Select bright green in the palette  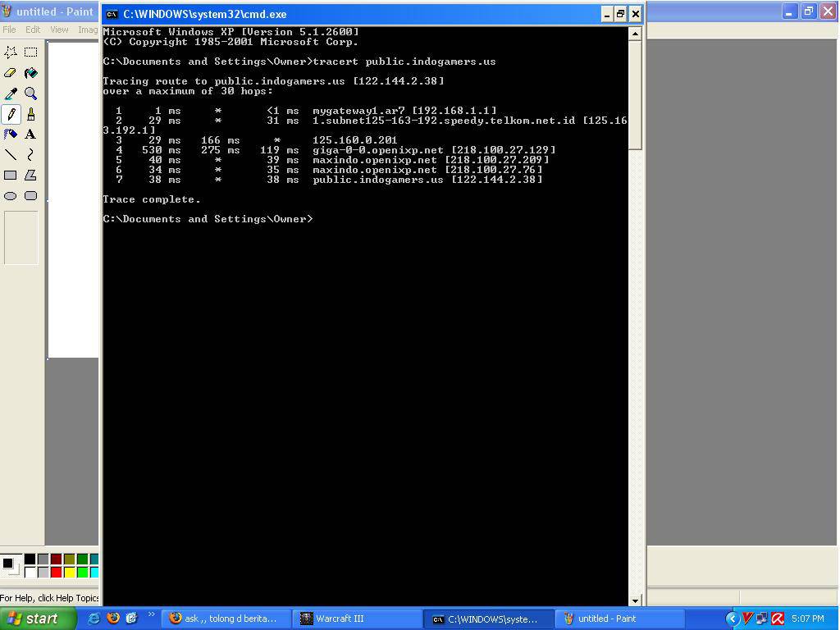pyautogui.click(x=82, y=572)
